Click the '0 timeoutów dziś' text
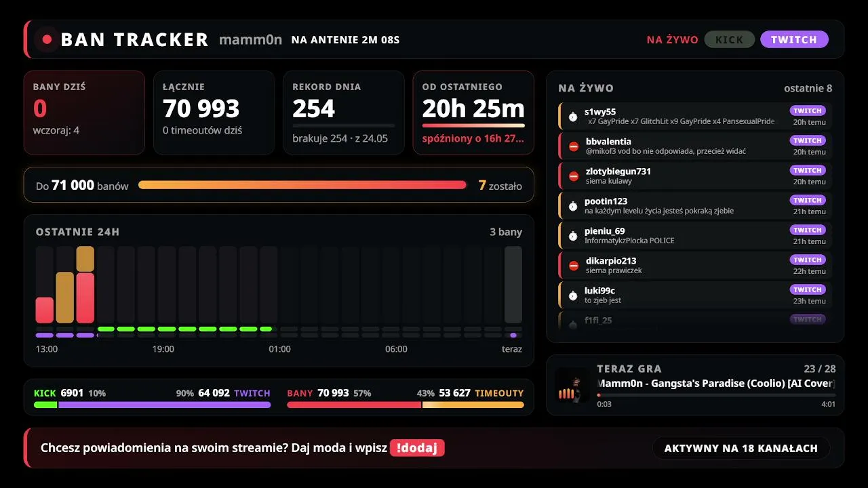 202,130
